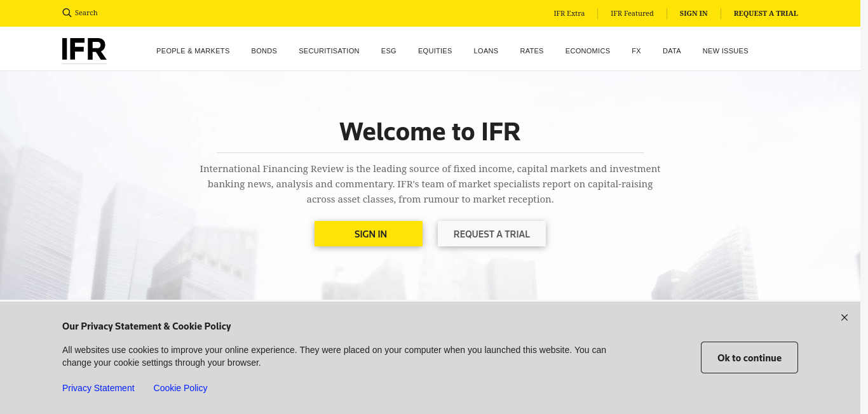Open the Privacy Statement link
Image resolution: width=868 pixels, height=414 pixels.
click(x=98, y=388)
